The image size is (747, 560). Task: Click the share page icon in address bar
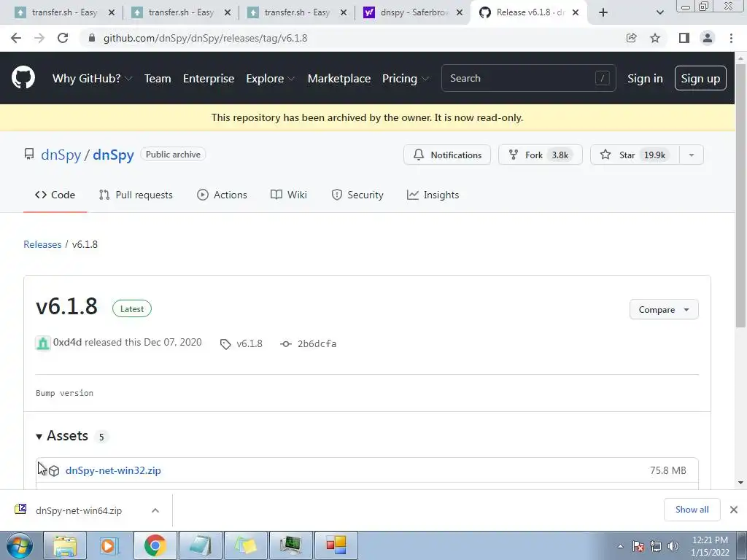(632, 38)
